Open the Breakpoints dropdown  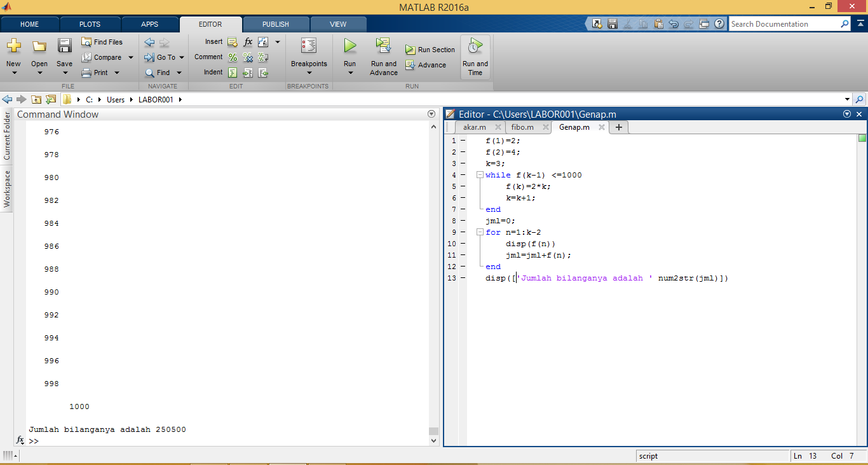[309, 72]
